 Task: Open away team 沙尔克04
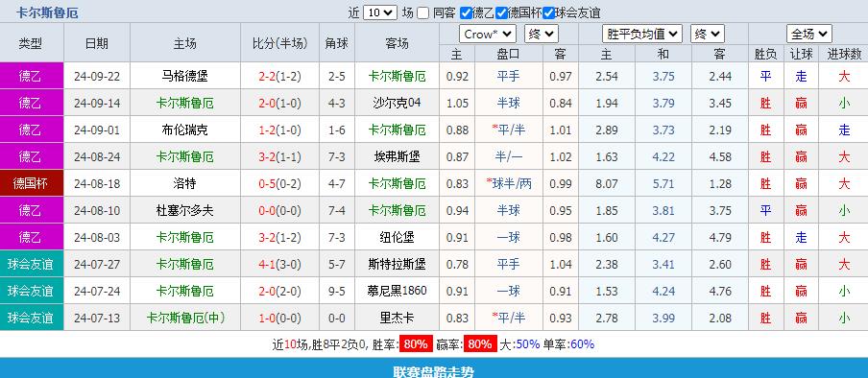397,103
